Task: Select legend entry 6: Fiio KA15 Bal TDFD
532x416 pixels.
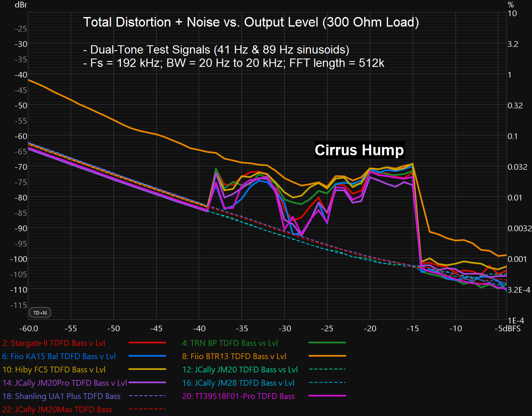Action: click(59, 357)
